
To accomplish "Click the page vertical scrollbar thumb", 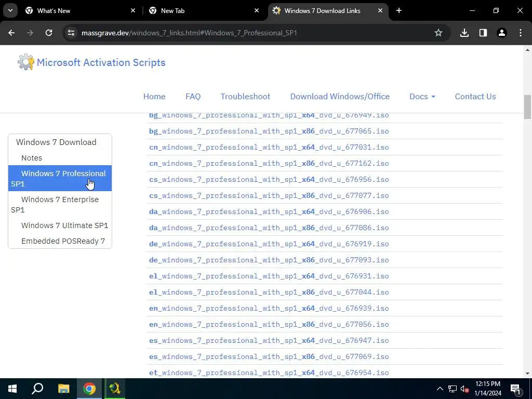I will [x=528, y=107].
